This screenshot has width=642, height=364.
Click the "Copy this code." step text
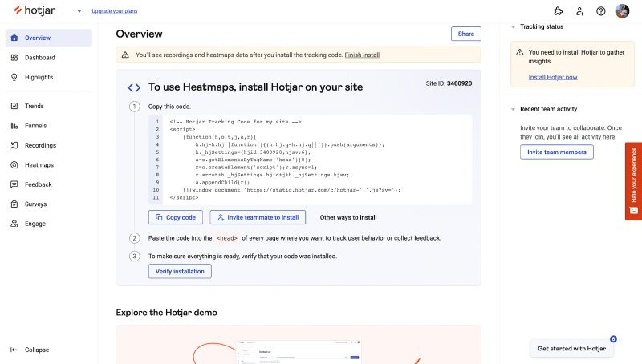click(169, 107)
